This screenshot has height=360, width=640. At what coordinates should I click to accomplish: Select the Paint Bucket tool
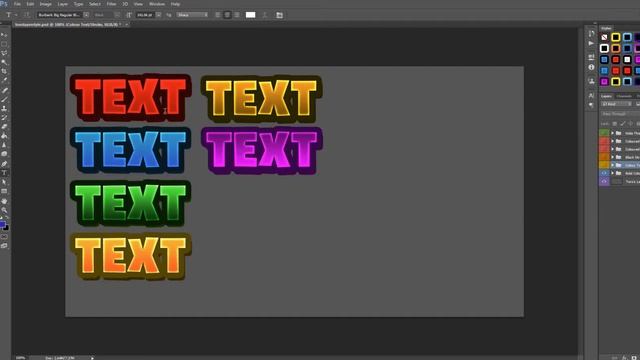4,136
